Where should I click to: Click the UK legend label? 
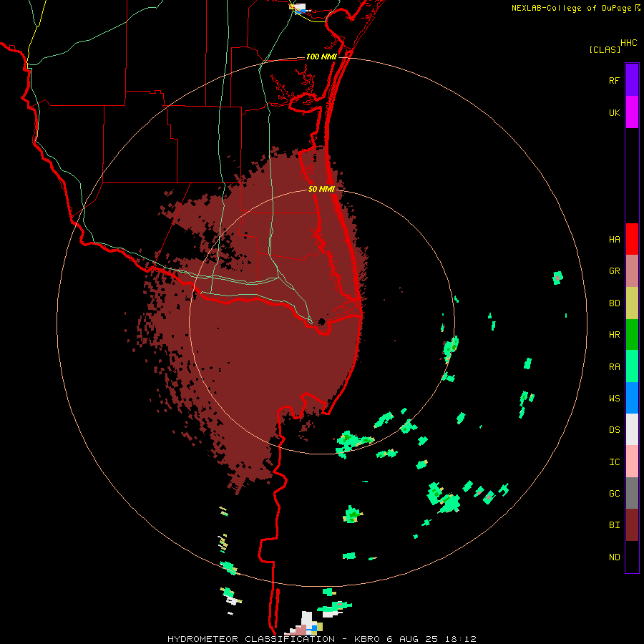click(614, 112)
